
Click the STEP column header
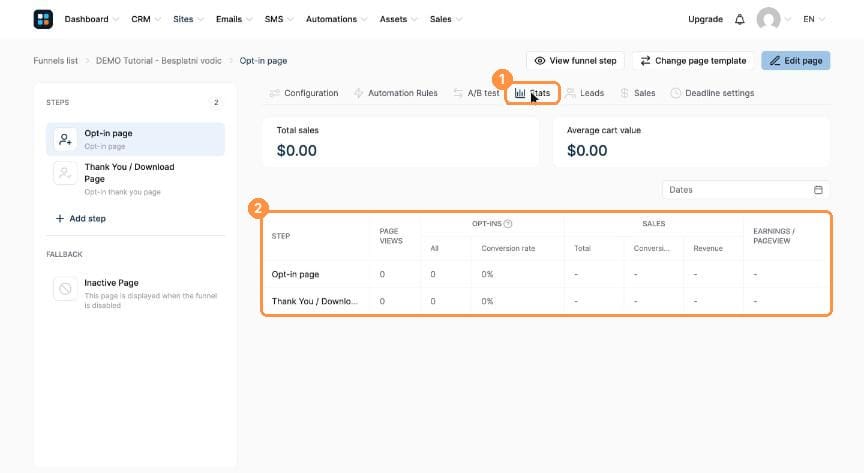pyautogui.click(x=280, y=236)
